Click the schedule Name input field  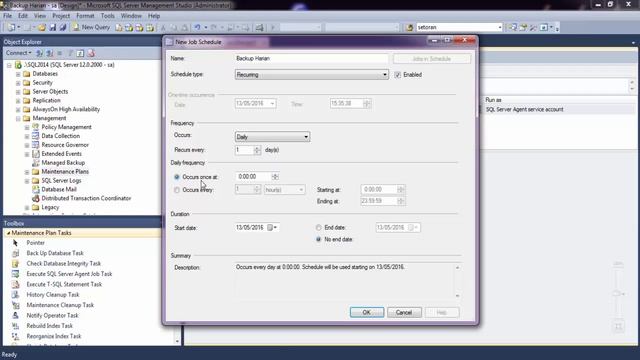[311, 58]
